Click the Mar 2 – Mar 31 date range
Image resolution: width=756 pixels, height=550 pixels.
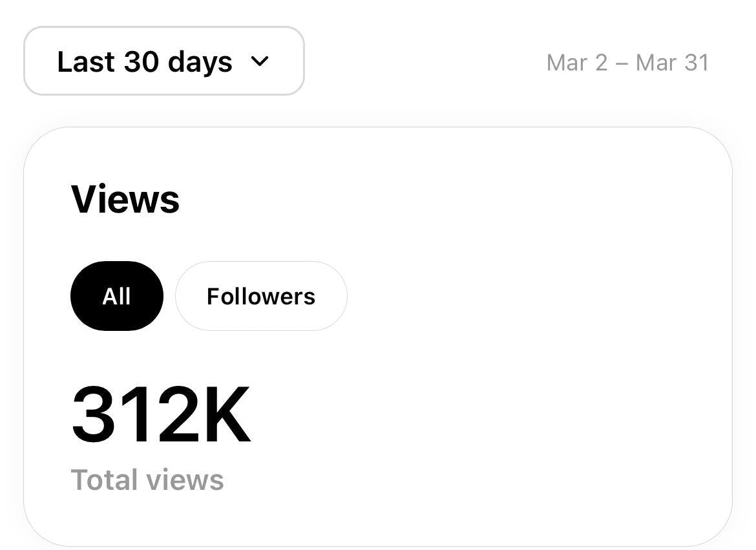627,63
